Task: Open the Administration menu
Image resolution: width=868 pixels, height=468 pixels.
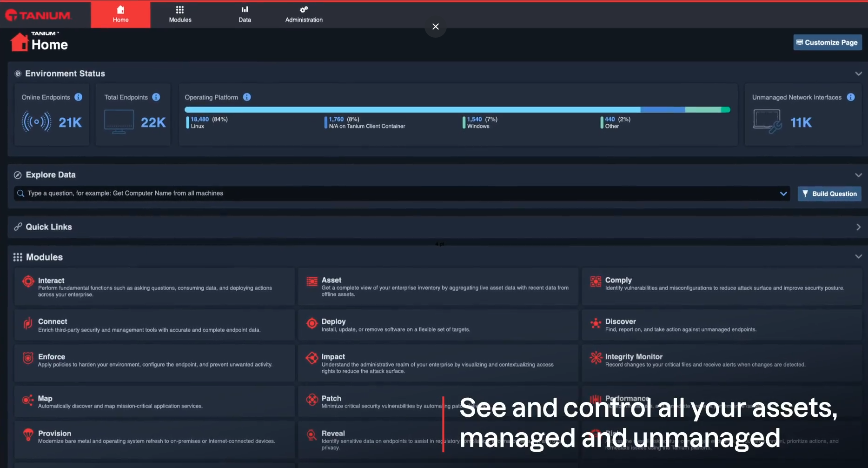Action: tap(304, 14)
